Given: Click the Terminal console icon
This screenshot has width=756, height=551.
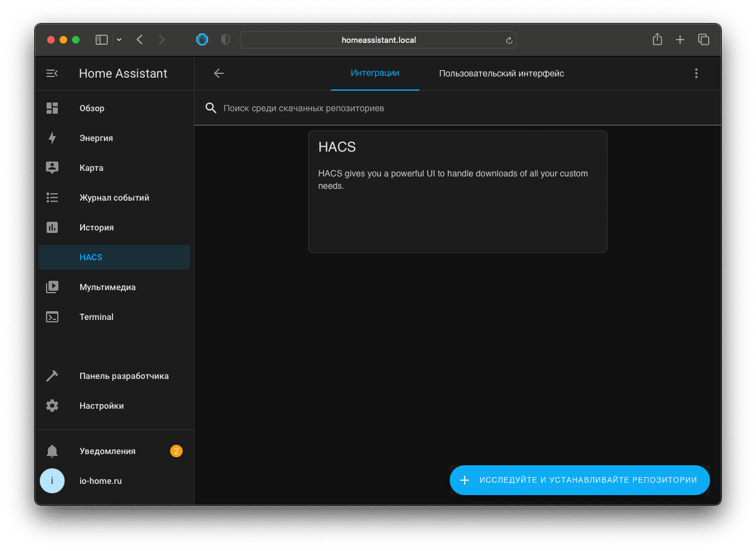Looking at the screenshot, I should point(52,317).
